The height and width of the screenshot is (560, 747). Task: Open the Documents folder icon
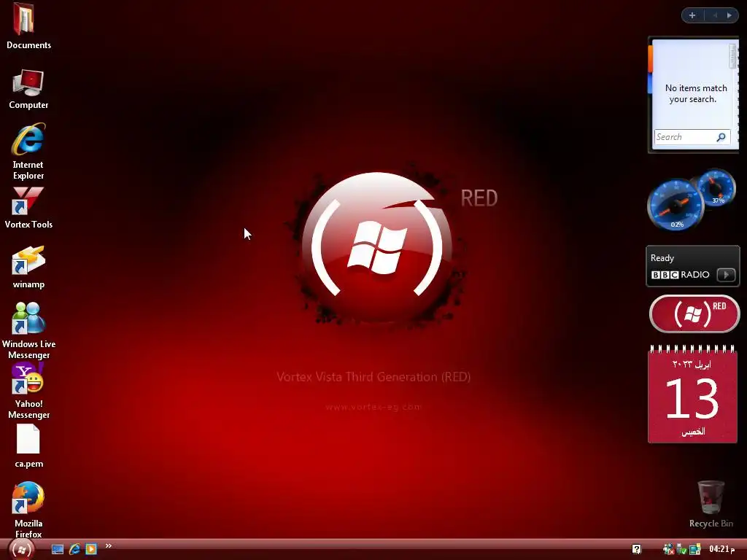[28, 26]
